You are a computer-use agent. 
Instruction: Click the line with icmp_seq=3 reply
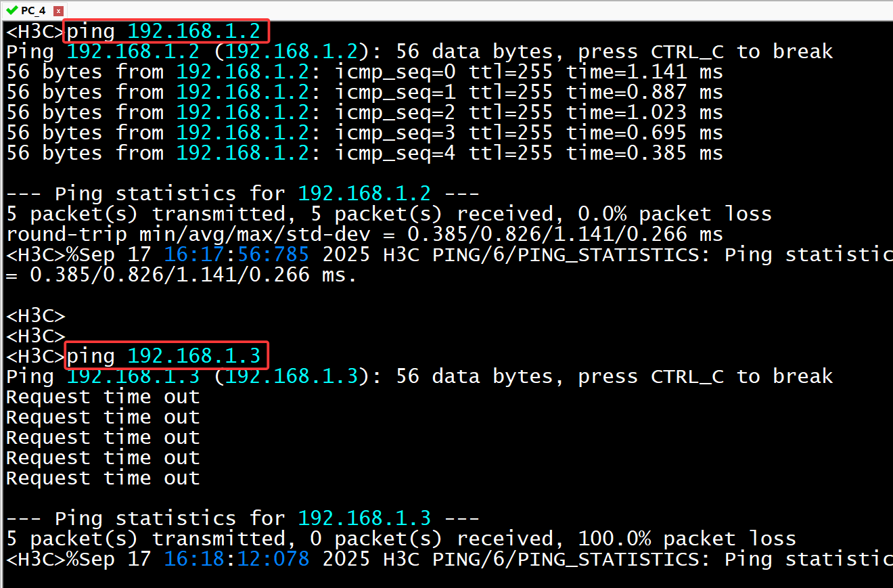(x=365, y=133)
